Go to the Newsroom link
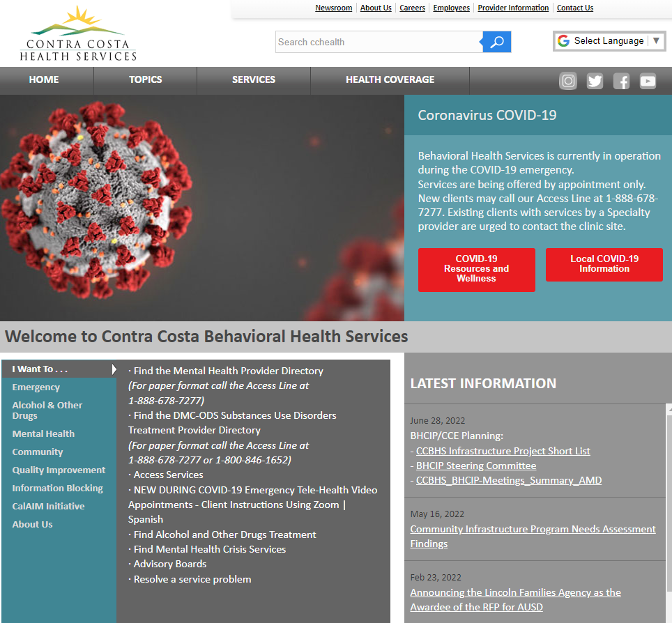 pyautogui.click(x=333, y=8)
